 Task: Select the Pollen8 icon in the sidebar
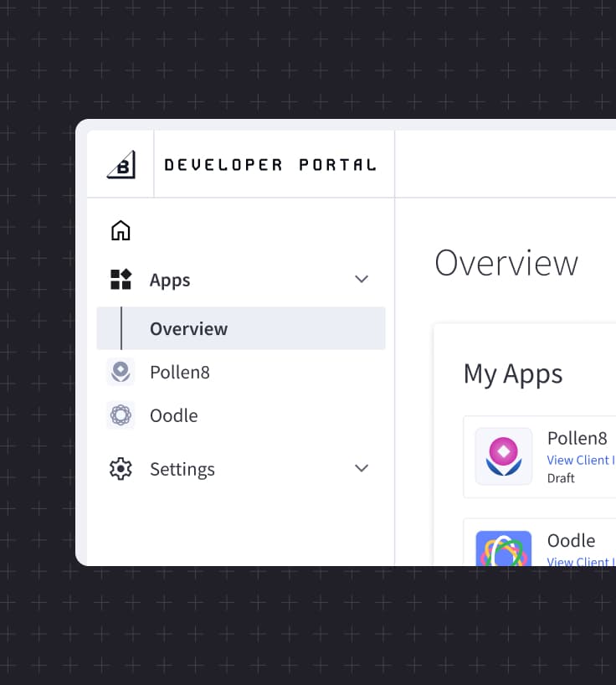[121, 372]
